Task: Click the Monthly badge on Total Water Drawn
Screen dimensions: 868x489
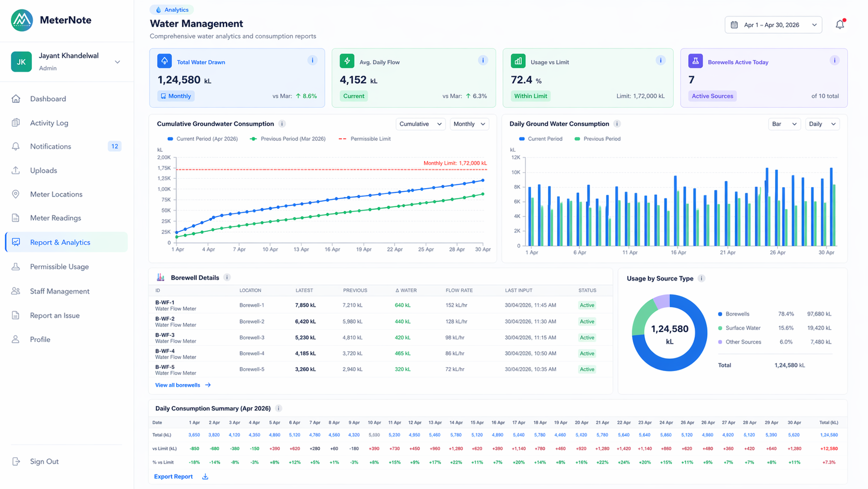Action: point(175,96)
